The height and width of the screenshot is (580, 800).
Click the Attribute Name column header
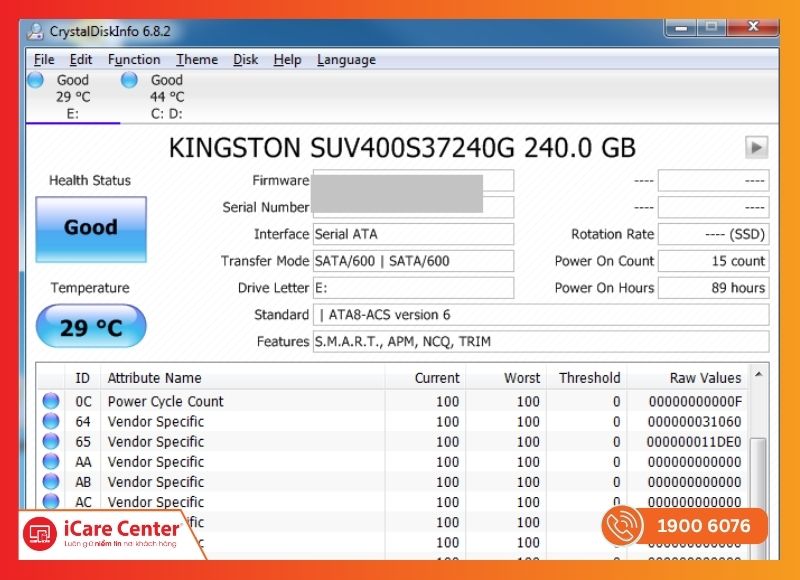155,378
